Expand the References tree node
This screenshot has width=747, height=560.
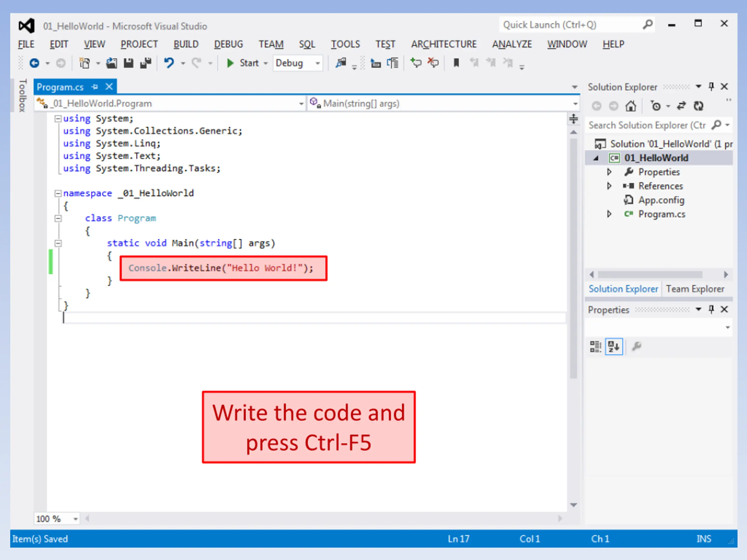coord(609,186)
